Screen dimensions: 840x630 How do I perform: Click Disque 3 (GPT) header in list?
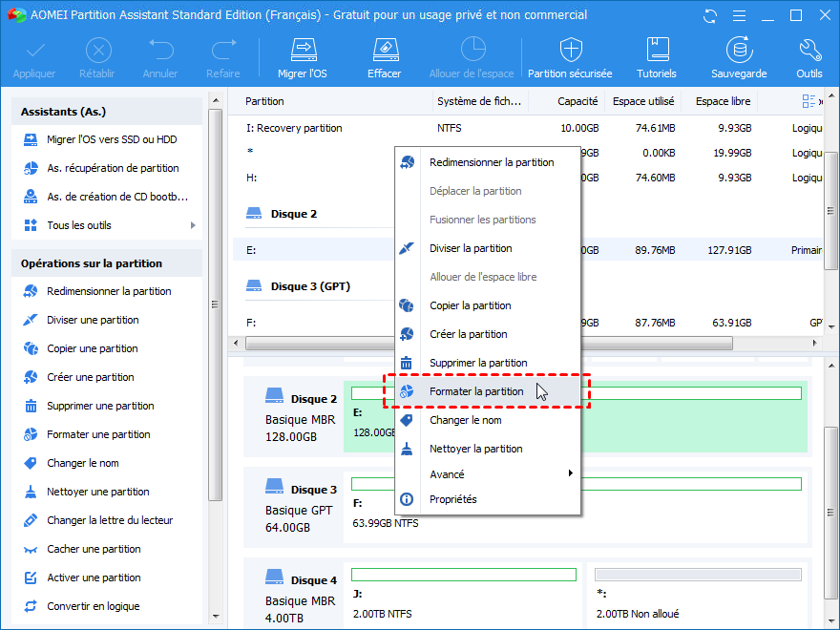coord(299,286)
